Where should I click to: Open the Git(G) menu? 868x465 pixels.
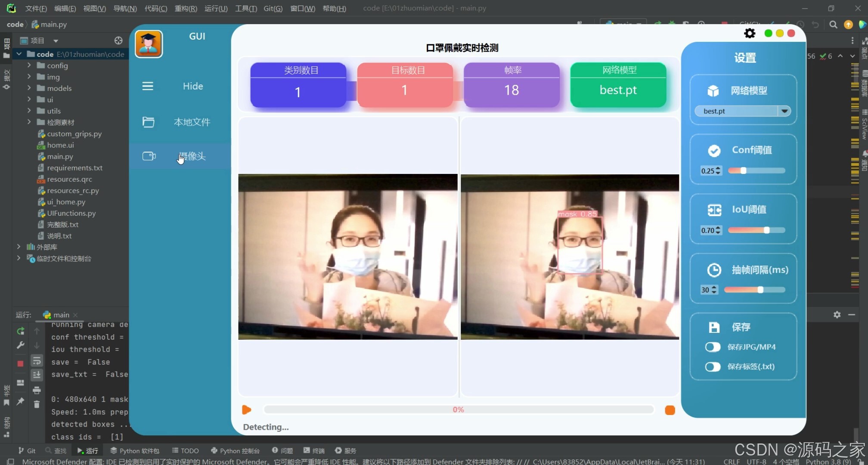(x=273, y=8)
